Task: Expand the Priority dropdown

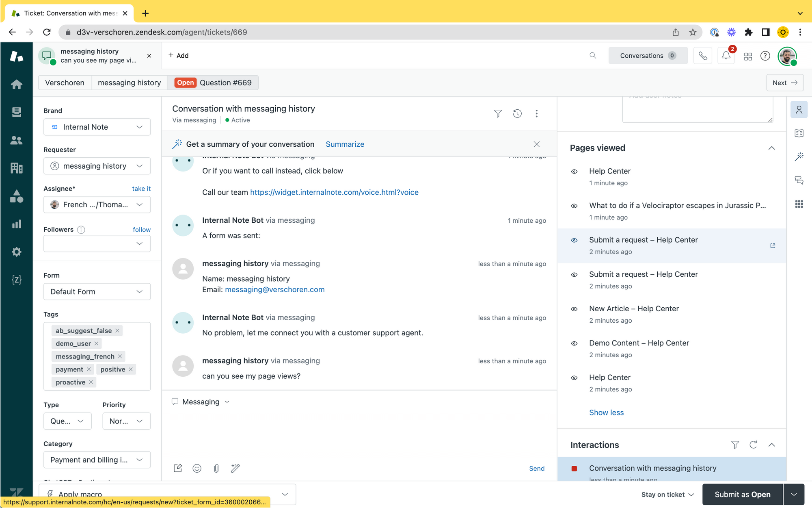Action: 126,421
